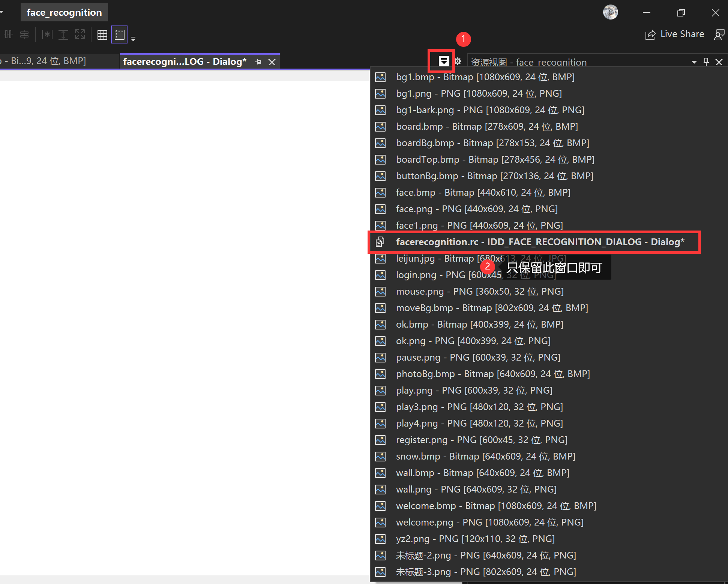Open toolbar overflow options arrow
Screen dimensions: 728x584
coord(133,39)
